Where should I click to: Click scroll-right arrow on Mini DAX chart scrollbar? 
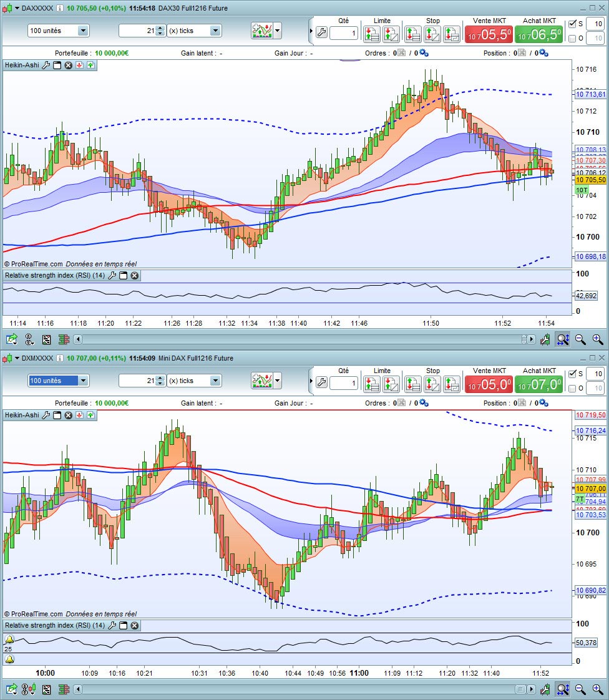tap(531, 690)
